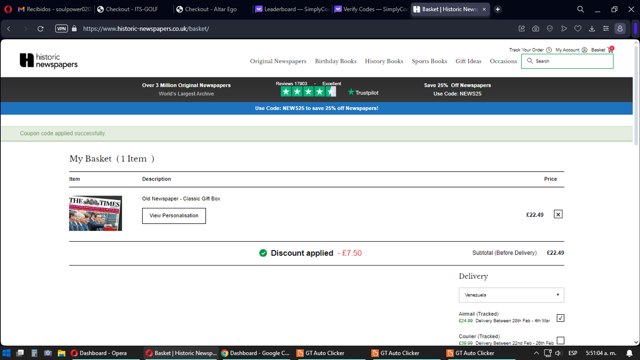This screenshot has height=360, width=640.
Task: Click Track Your Order link
Action: [x=526, y=50]
